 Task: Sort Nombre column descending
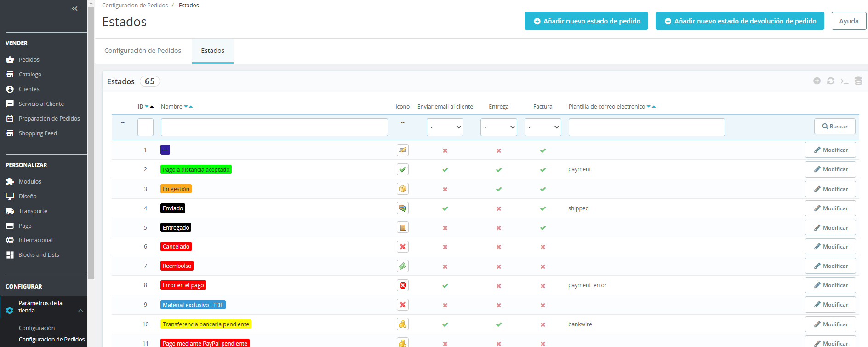[x=186, y=107]
